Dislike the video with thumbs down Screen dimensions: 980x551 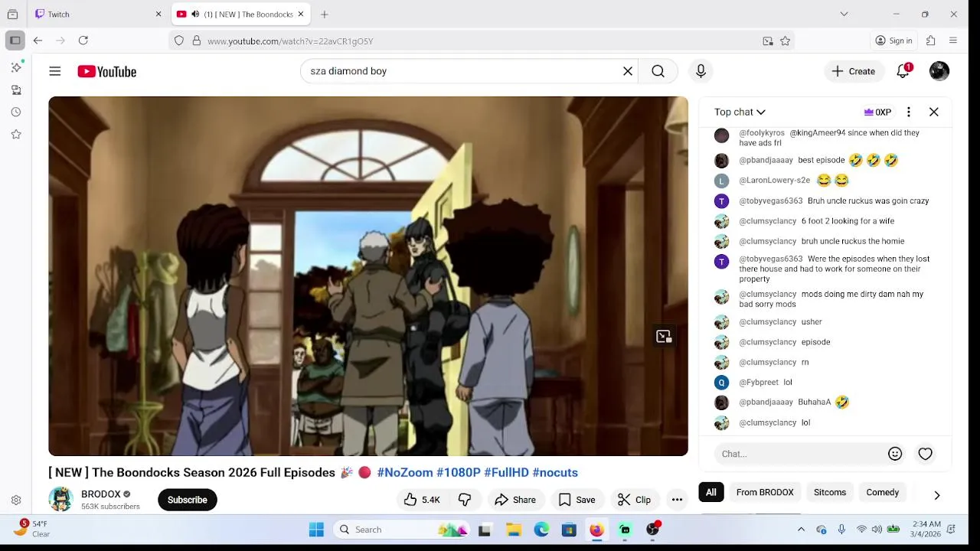click(465, 500)
